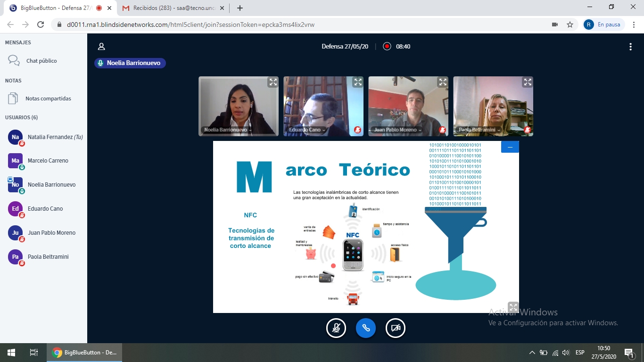This screenshot has height=362, width=644.
Task: Open Notas compartidas shared notes
Action: tap(48, 99)
